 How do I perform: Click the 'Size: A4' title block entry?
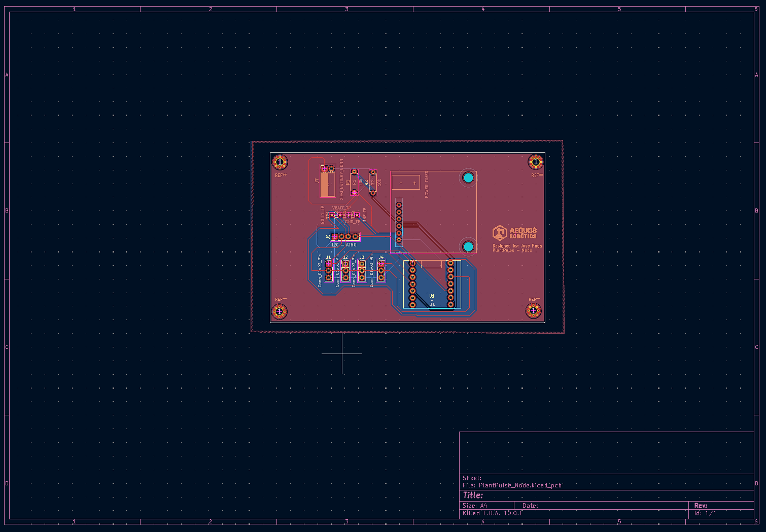475,506
